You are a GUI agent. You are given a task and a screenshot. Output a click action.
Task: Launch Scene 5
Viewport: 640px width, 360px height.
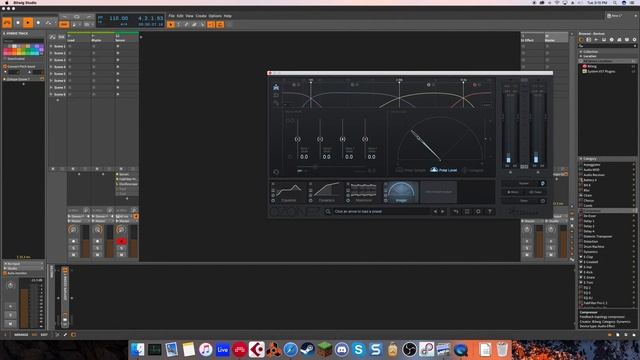tap(51, 74)
